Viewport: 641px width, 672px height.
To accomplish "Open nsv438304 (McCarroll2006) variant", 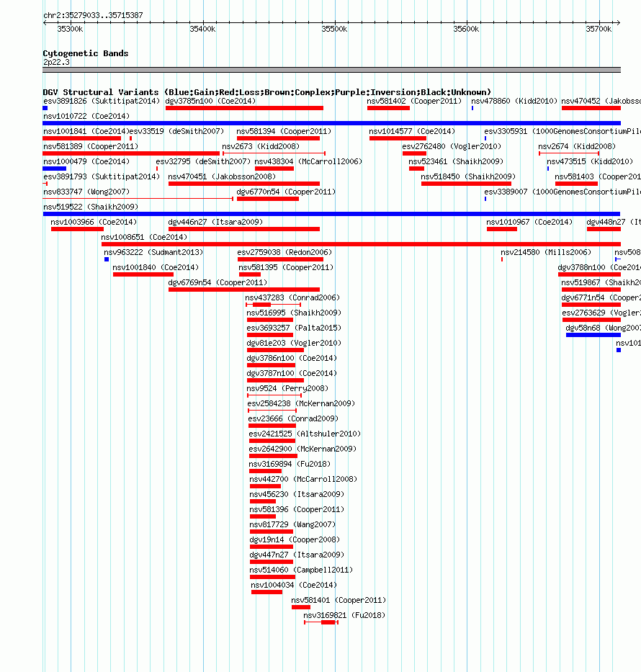I will pos(308,161).
